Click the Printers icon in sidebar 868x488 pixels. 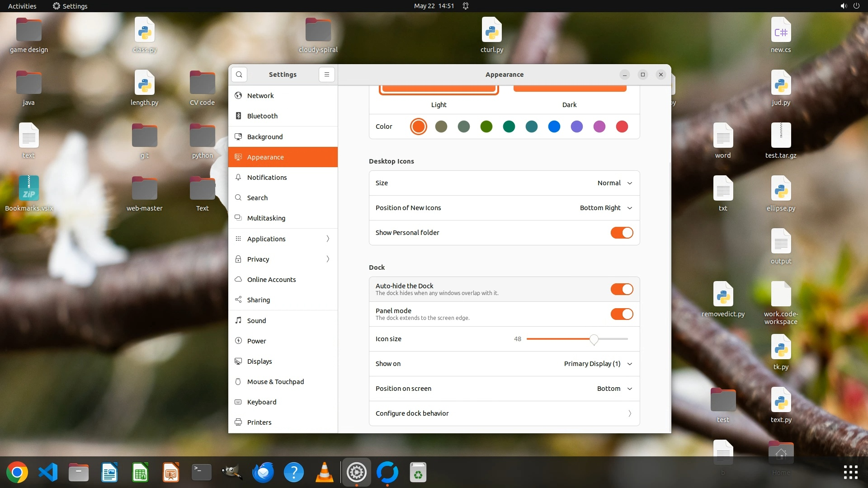[238, 422]
